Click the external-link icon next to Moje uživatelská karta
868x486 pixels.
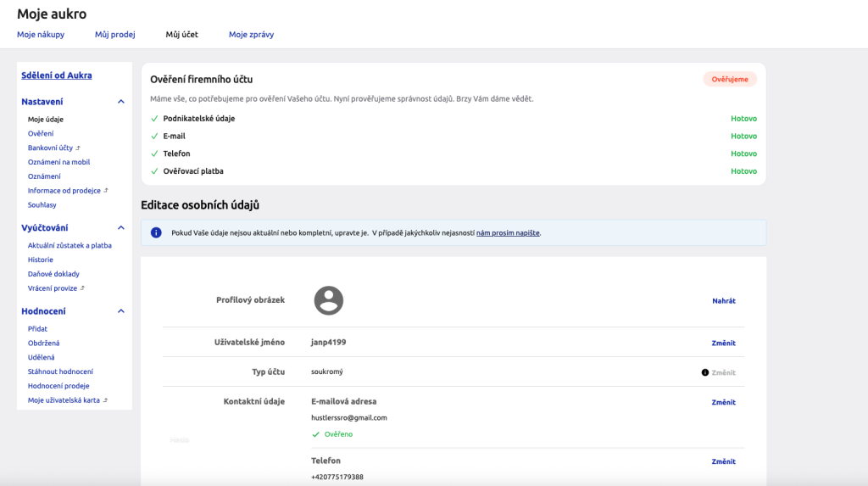(x=105, y=400)
